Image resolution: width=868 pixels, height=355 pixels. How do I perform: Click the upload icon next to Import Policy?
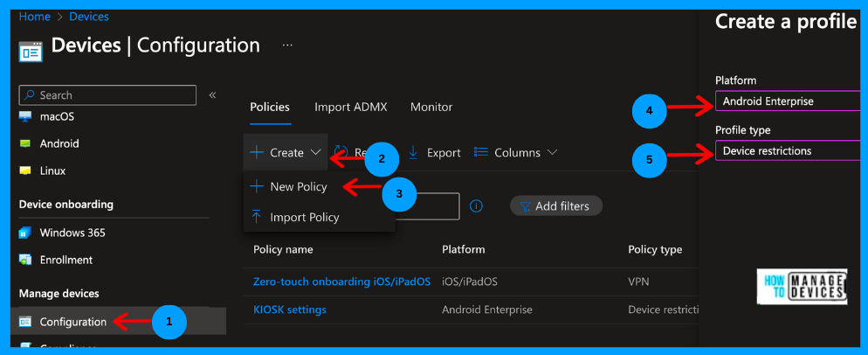point(257,217)
